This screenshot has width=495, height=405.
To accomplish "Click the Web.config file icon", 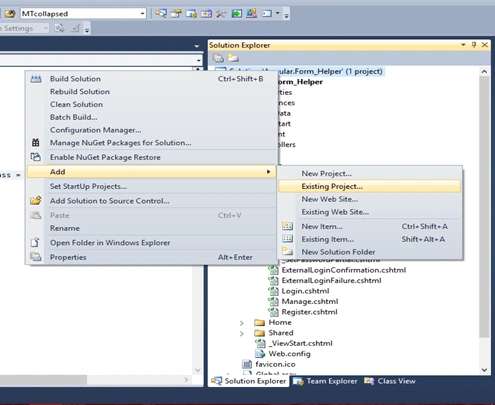I will (260, 353).
